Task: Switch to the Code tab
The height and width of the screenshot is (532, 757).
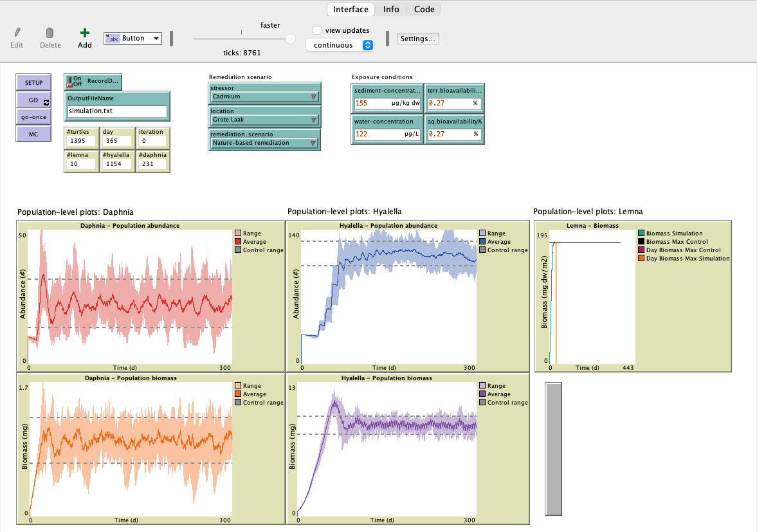Action: click(424, 9)
